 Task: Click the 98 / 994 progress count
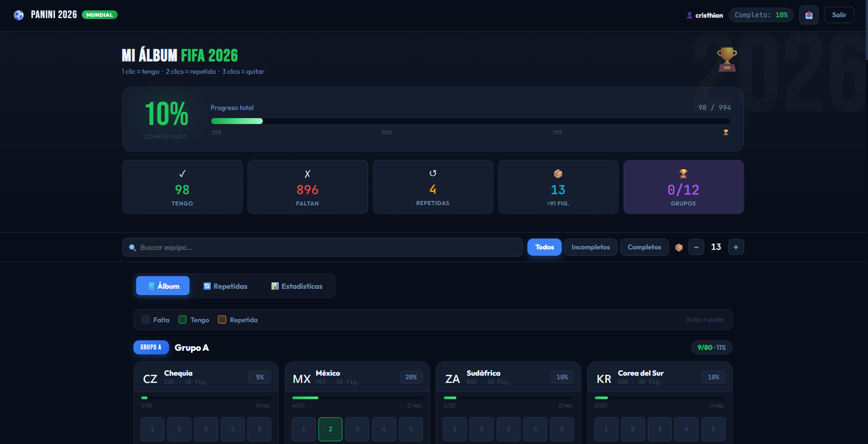[715, 108]
